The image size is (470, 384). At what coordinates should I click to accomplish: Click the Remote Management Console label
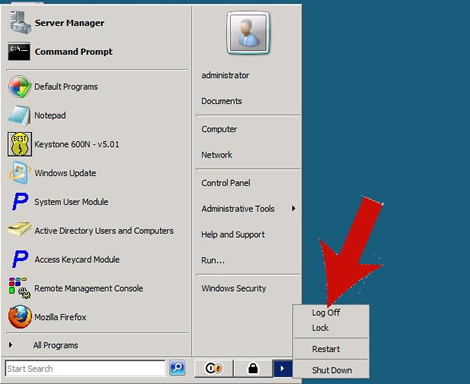pos(89,288)
